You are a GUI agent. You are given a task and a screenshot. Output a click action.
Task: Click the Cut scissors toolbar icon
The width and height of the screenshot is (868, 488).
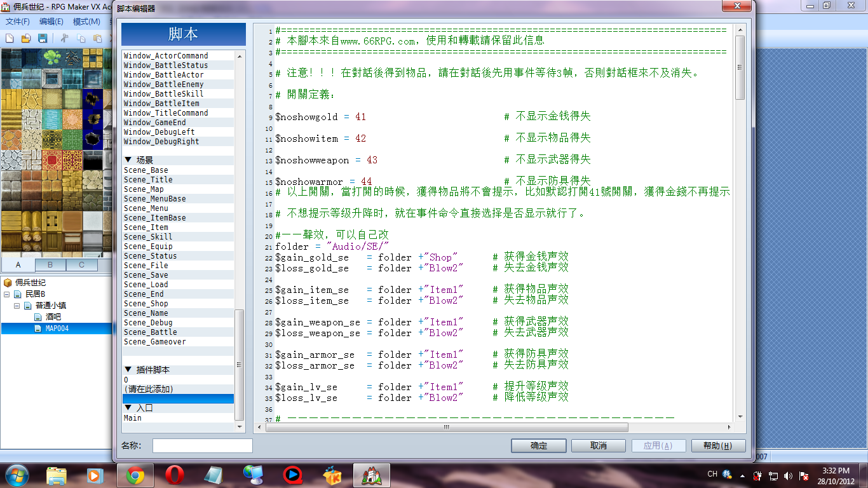pyautogui.click(x=64, y=38)
